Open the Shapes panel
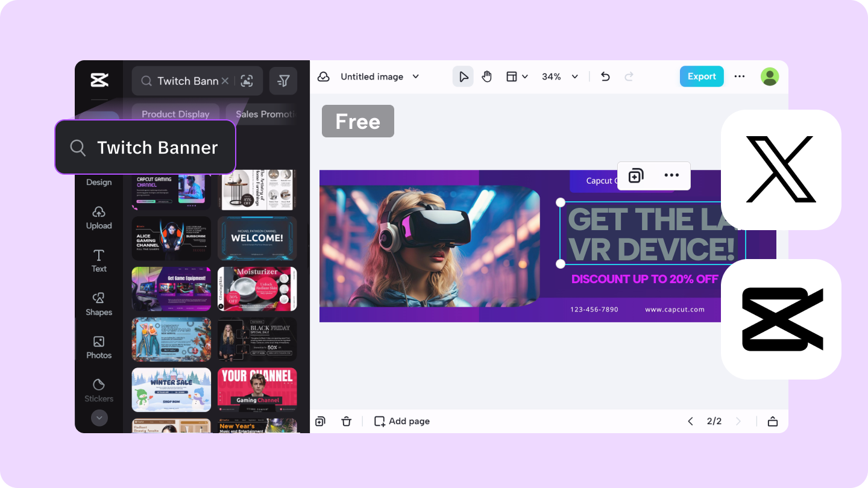 (98, 305)
